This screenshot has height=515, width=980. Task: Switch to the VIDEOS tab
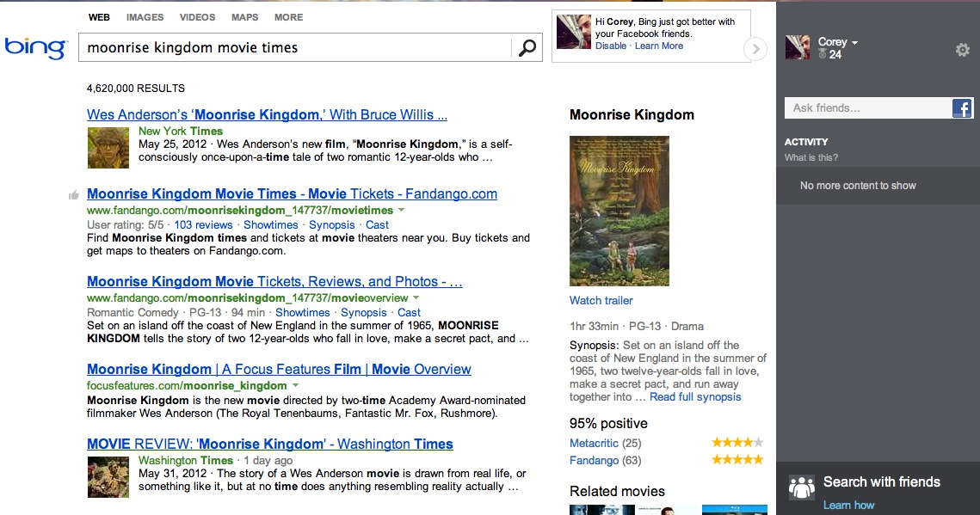pos(198,17)
